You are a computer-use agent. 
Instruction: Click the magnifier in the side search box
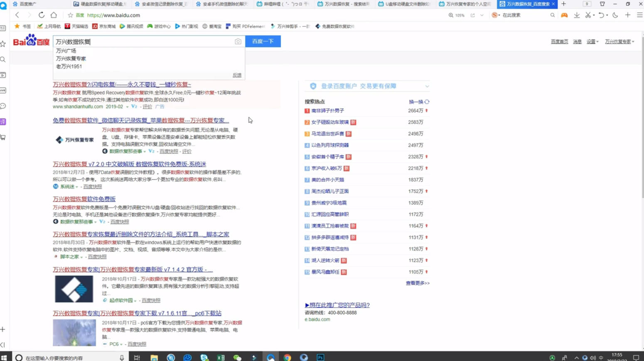click(x=552, y=15)
